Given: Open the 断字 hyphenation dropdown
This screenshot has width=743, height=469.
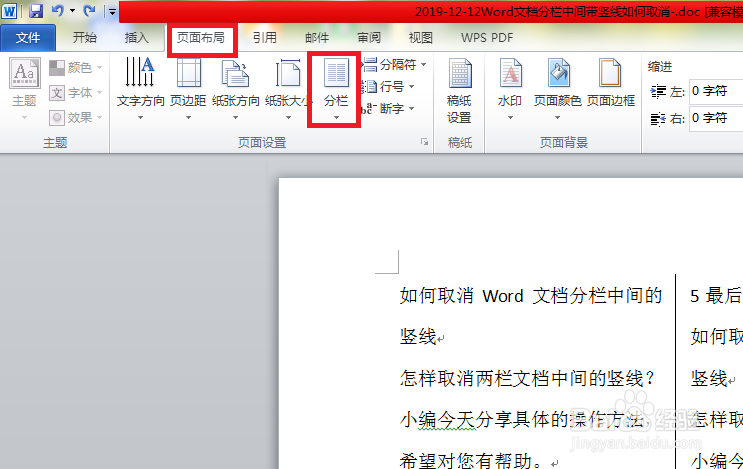Looking at the screenshot, I should pos(388,108).
